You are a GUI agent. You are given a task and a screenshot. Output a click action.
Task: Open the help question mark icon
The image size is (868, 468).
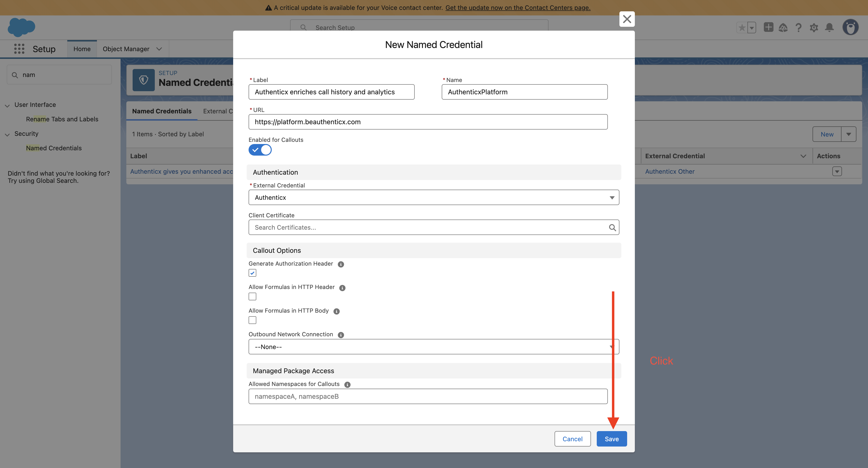pyautogui.click(x=798, y=27)
